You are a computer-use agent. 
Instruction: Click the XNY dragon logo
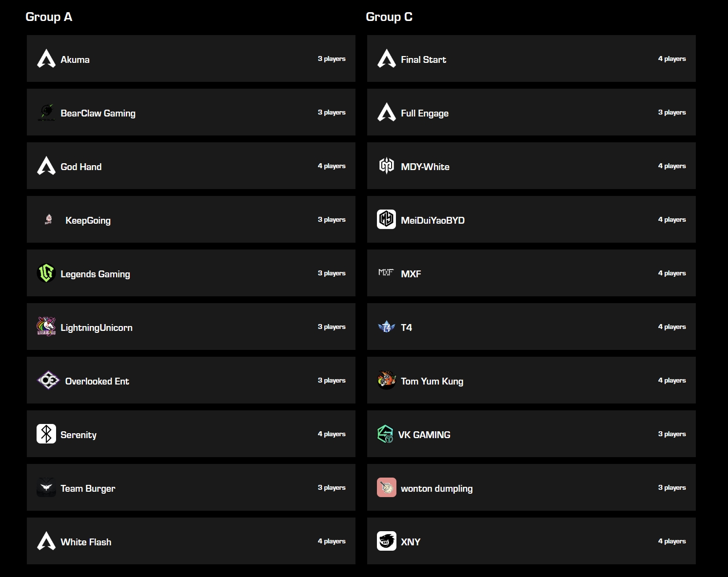click(386, 541)
